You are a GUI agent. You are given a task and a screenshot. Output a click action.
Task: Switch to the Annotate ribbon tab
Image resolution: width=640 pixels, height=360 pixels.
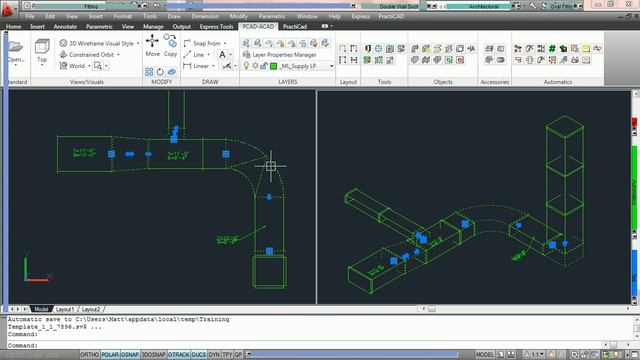pos(65,27)
